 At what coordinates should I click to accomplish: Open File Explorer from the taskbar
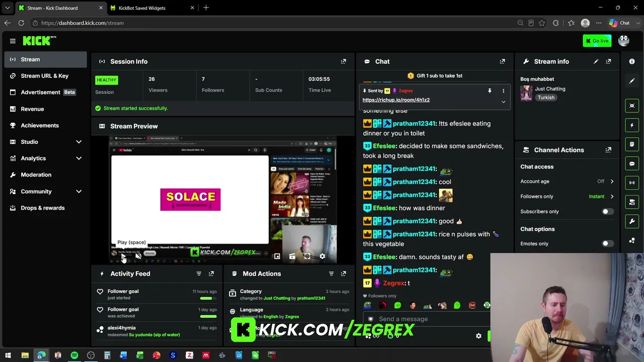click(x=25, y=356)
